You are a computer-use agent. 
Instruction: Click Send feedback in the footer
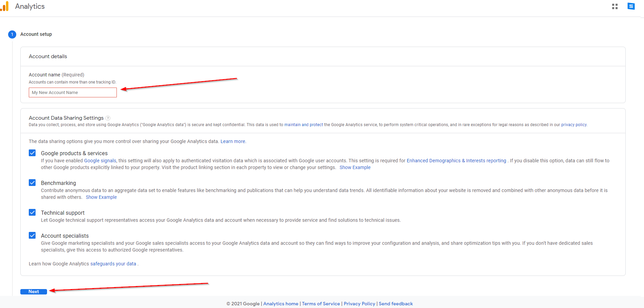coord(395,304)
